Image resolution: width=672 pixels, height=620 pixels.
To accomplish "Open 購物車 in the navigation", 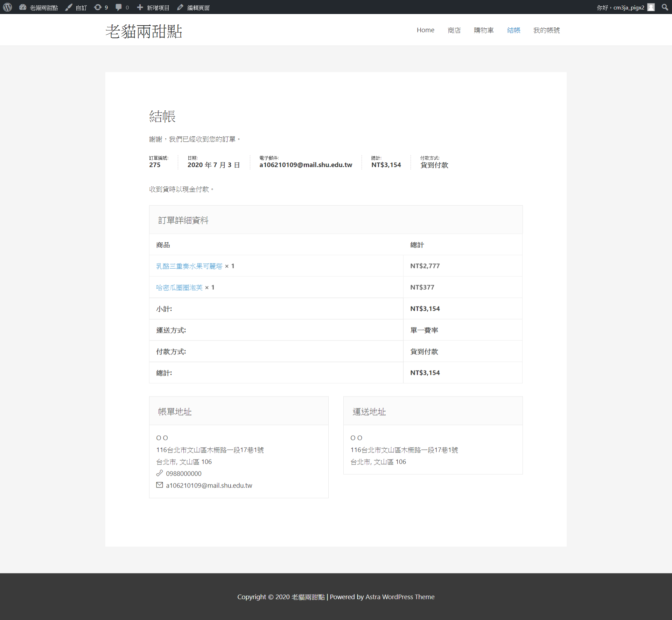I will point(483,30).
